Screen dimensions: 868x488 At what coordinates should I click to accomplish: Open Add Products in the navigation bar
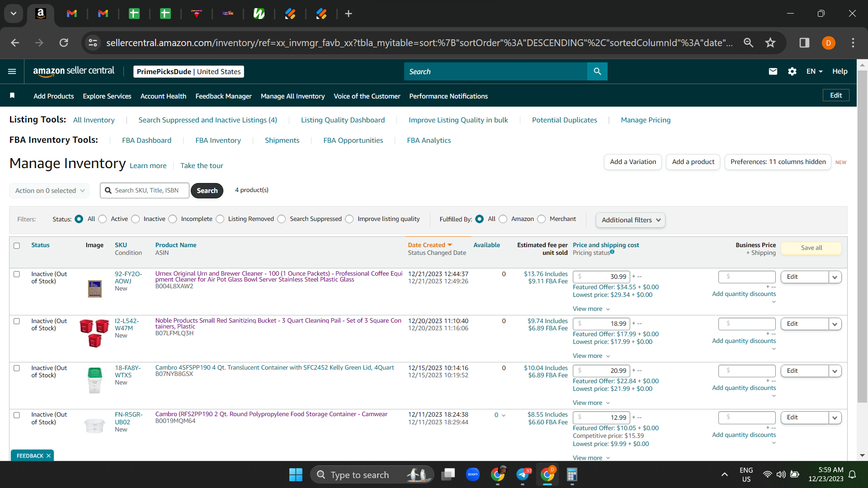click(54, 96)
